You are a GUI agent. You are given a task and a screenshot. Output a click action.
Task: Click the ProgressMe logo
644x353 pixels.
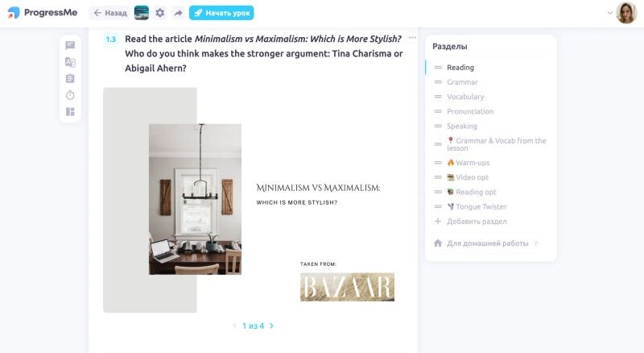coord(43,13)
